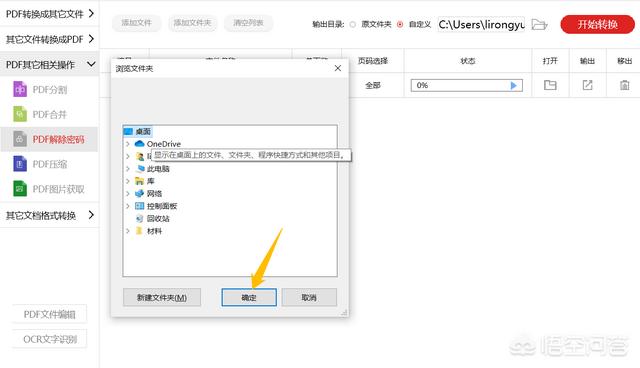Image resolution: width=640 pixels, height=368 pixels.
Task: Open PDF图片获取 menu item
Action: click(49, 189)
